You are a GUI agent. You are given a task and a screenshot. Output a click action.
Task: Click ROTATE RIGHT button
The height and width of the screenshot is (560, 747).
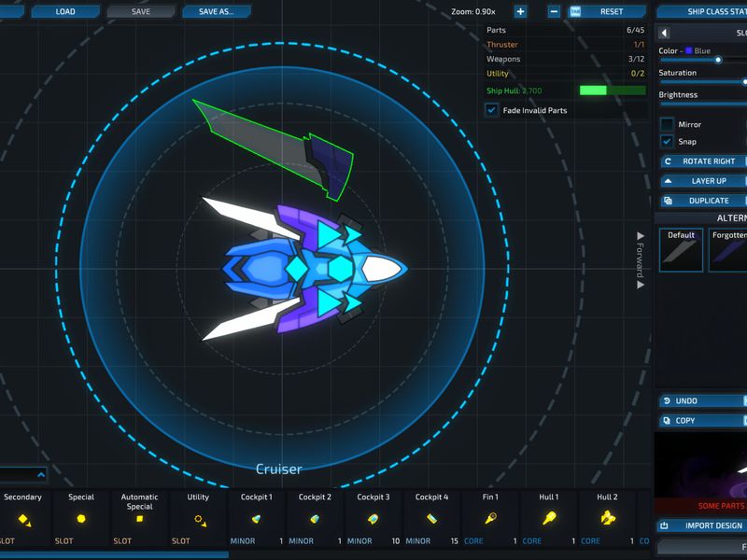point(703,161)
